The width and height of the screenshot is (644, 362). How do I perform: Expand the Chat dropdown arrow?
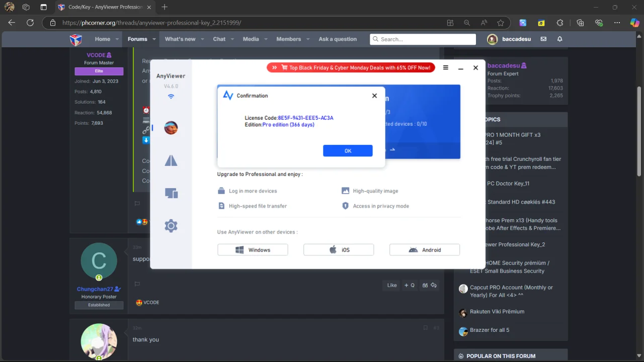pos(233,39)
